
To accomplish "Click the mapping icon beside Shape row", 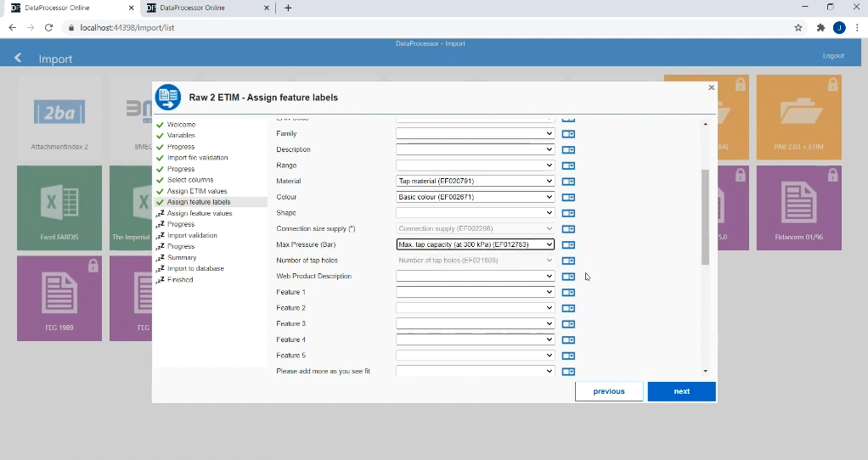I will 568,213.
